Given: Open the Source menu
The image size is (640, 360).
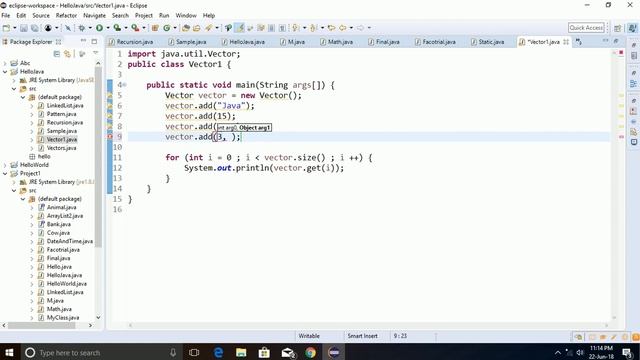Looking at the screenshot, I should click(41, 16).
